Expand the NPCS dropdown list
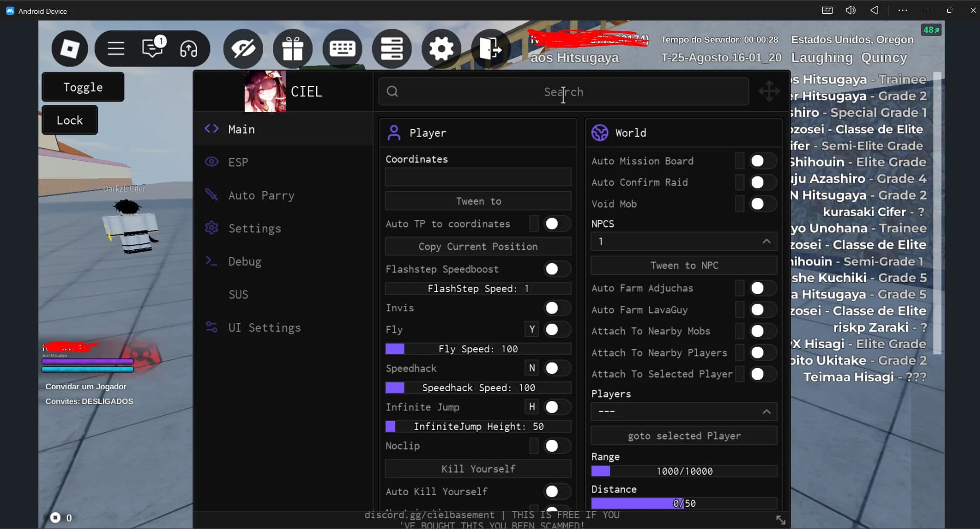 [684, 241]
